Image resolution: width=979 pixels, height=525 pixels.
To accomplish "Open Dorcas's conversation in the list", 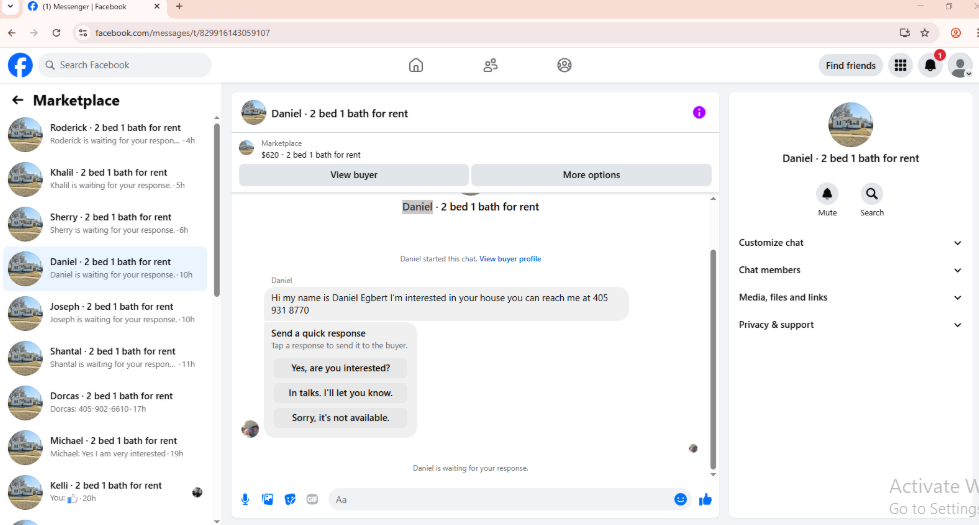I will point(105,403).
